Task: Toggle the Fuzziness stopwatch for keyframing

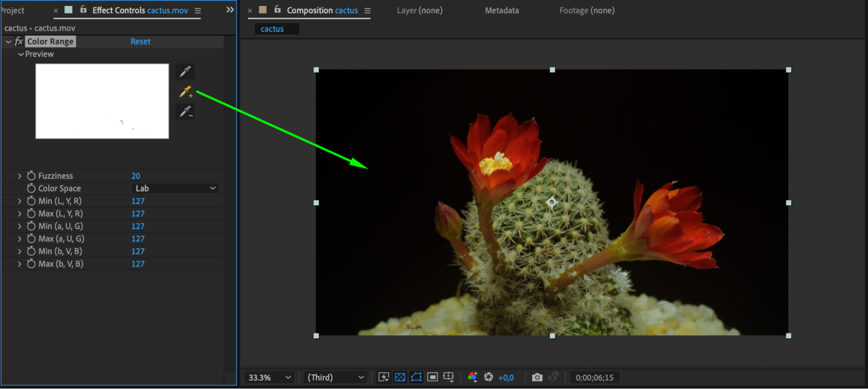Action: [31, 176]
